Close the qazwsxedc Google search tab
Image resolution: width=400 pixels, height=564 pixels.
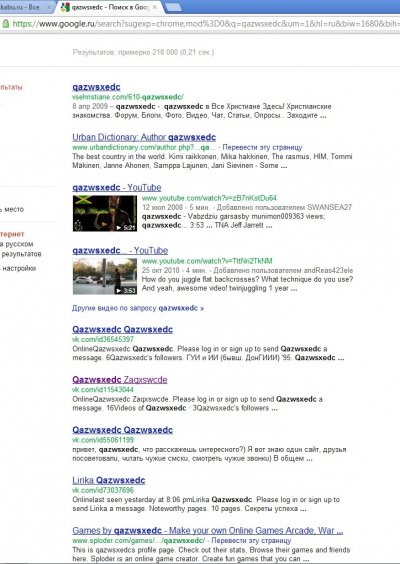coord(154,7)
